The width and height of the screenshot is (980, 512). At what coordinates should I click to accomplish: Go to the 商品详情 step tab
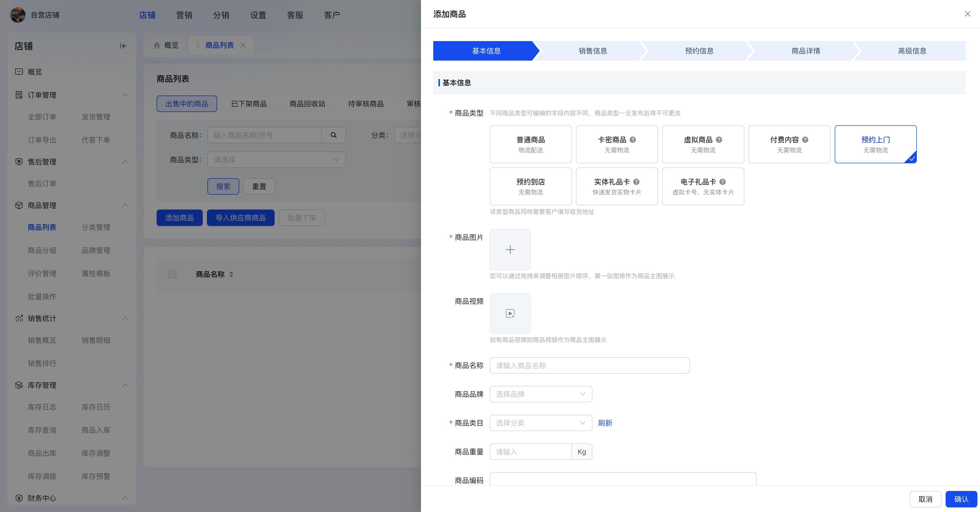point(805,51)
